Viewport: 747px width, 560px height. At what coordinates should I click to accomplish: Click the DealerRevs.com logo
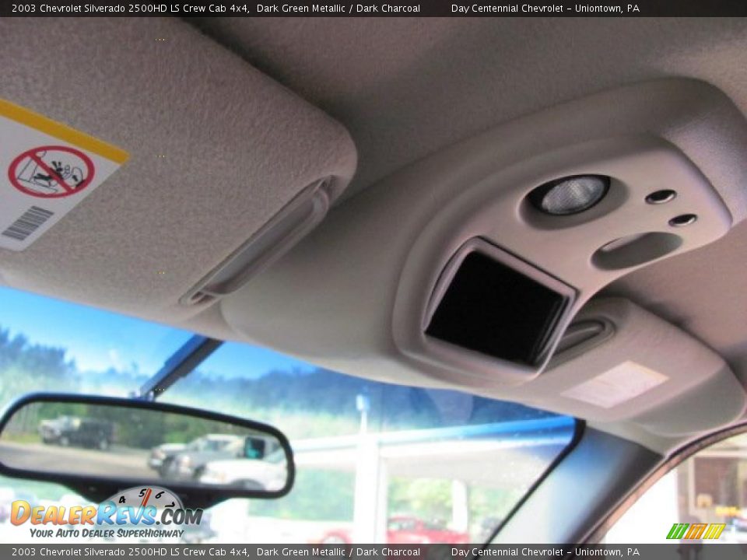[x=106, y=513]
